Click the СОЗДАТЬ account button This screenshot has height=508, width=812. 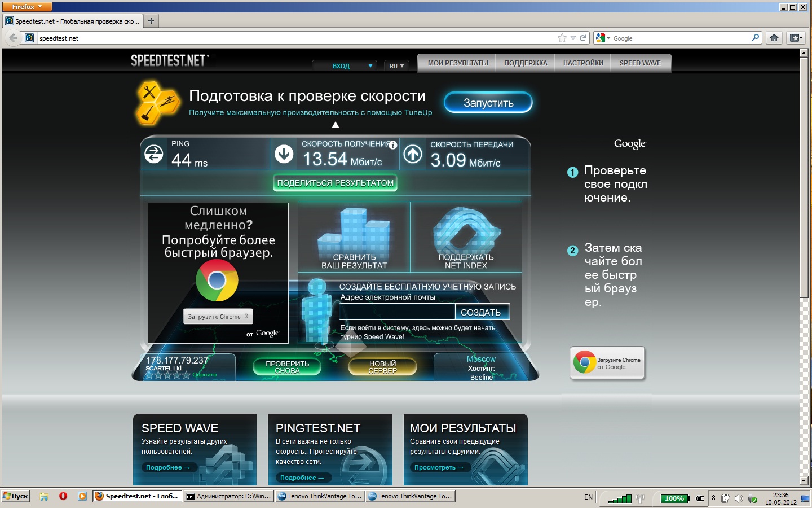tap(482, 312)
